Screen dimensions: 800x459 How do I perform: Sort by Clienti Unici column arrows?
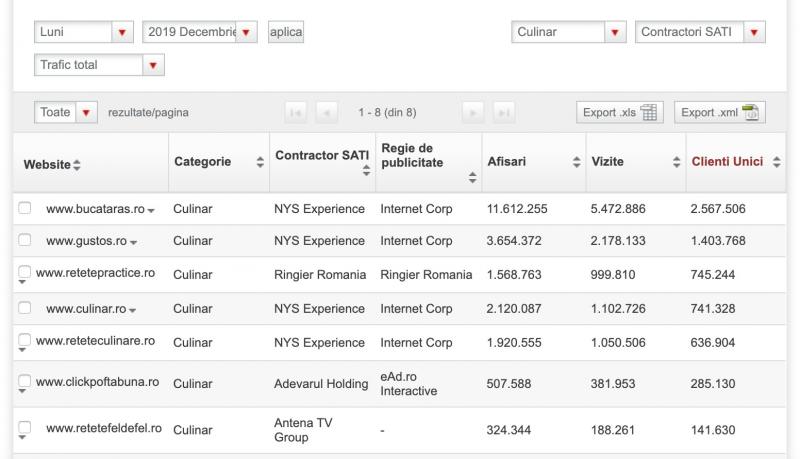pyautogui.click(x=776, y=162)
